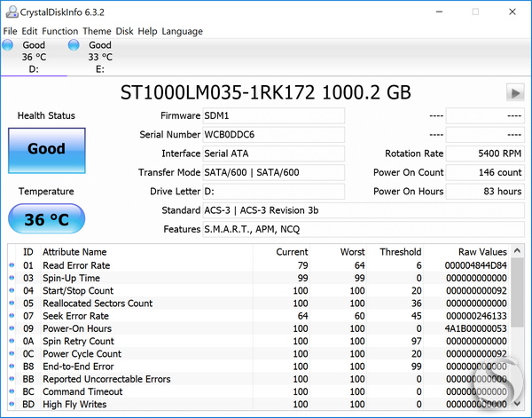532x418 pixels.
Task: Click the Worst column header
Action: pos(353,252)
